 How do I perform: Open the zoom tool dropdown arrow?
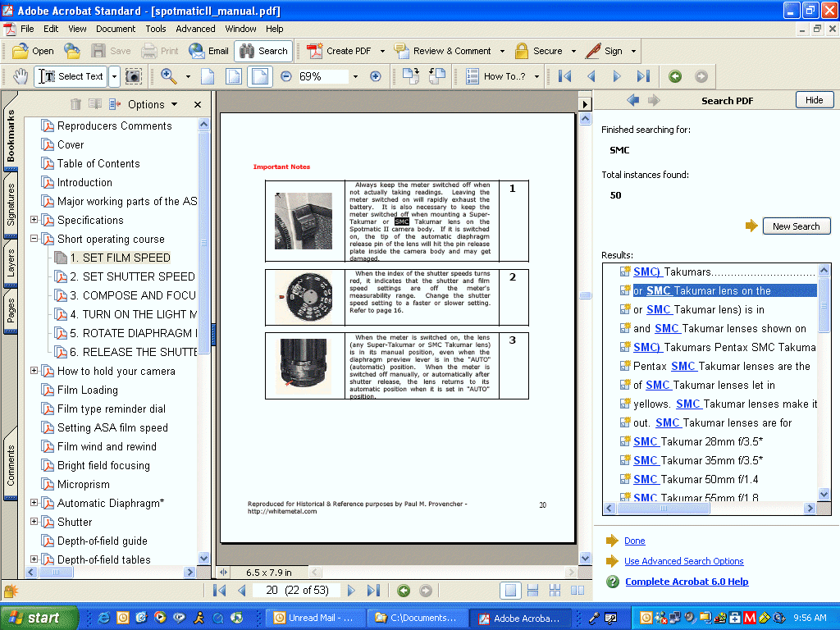coord(188,76)
